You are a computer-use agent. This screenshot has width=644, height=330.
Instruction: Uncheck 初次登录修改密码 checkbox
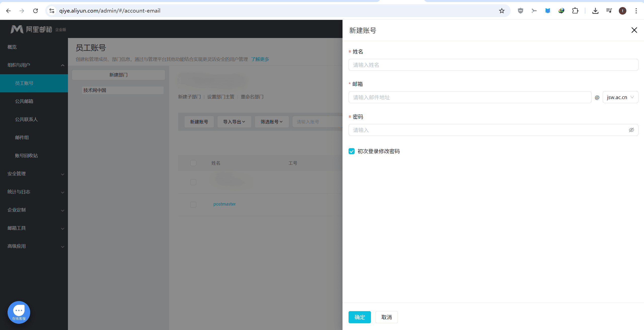tap(352, 151)
